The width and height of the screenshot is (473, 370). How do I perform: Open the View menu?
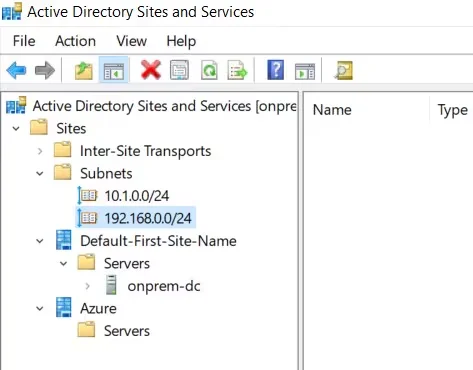[131, 41]
